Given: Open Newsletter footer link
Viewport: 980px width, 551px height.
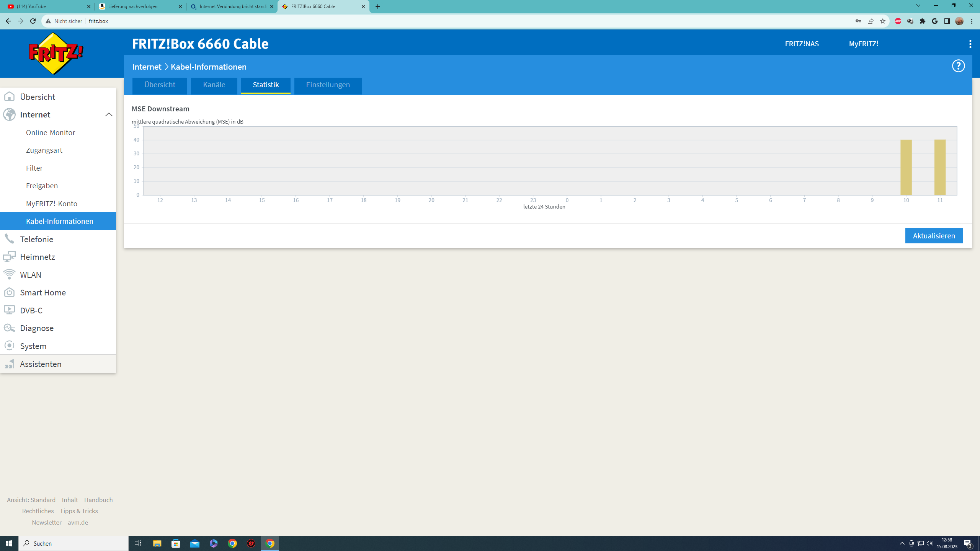Looking at the screenshot, I should (x=47, y=522).
